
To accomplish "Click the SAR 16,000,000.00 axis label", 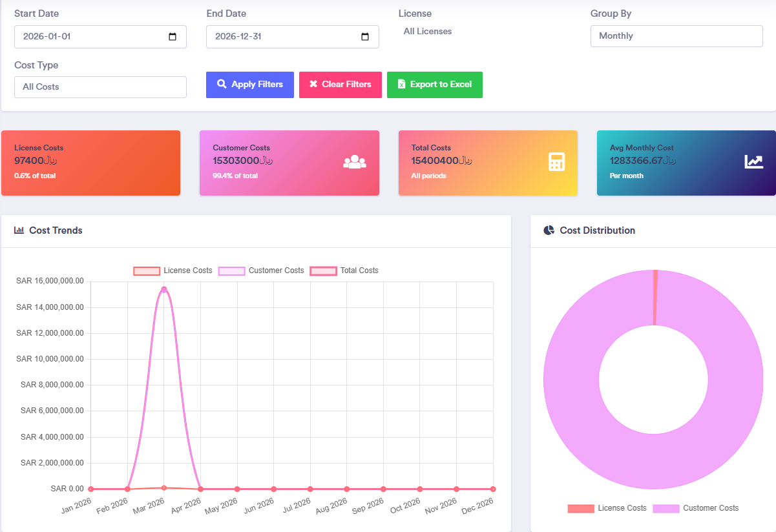I will coord(50,281).
